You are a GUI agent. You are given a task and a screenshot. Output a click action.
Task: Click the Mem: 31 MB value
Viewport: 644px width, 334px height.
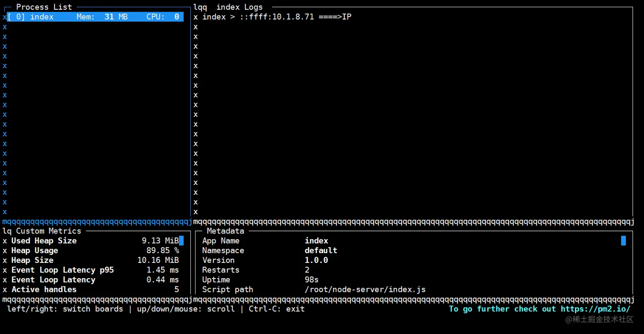tap(102, 17)
